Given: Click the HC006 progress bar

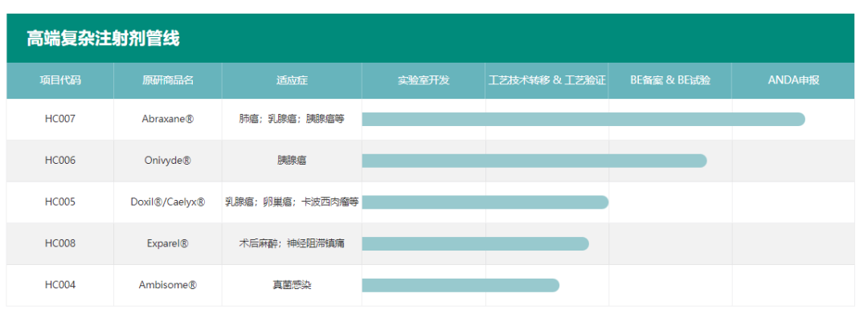Looking at the screenshot, I should click(534, 161).
